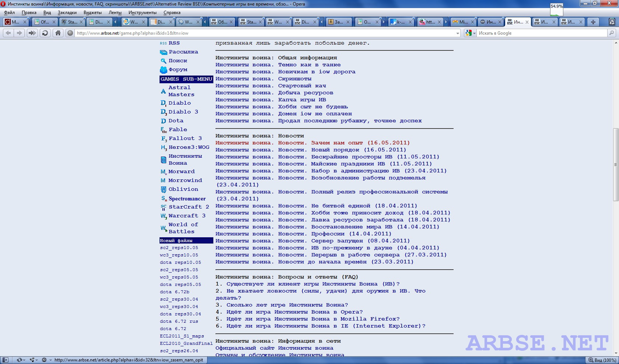The height and width of the screenshot is (364, 619).
Task: Download file sc2_reps10.05
Action: 179,248
